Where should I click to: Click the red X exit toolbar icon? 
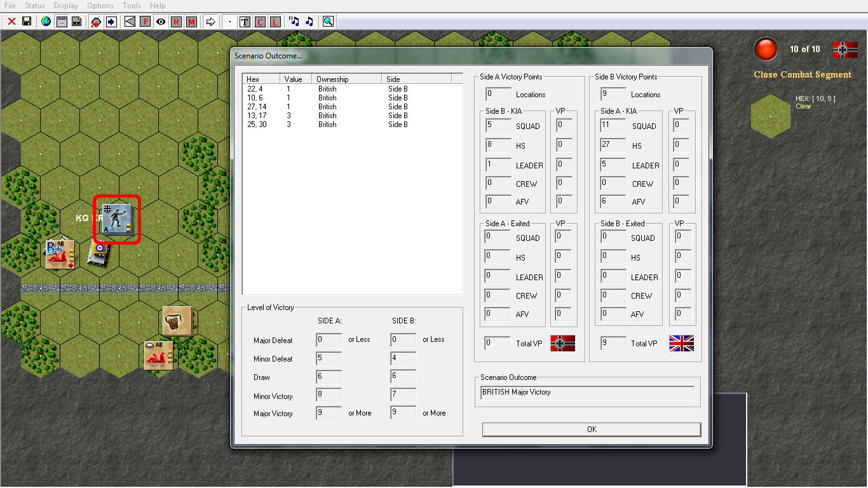click(11, 22)
